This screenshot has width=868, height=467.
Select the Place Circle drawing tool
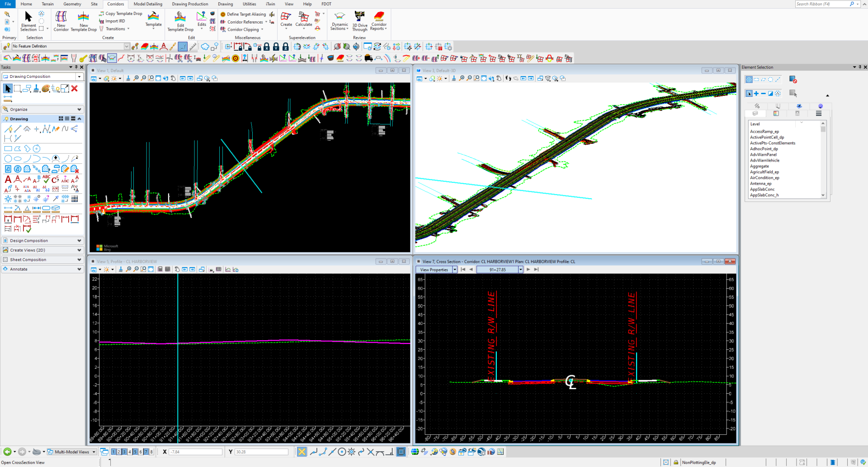[8, 159]
